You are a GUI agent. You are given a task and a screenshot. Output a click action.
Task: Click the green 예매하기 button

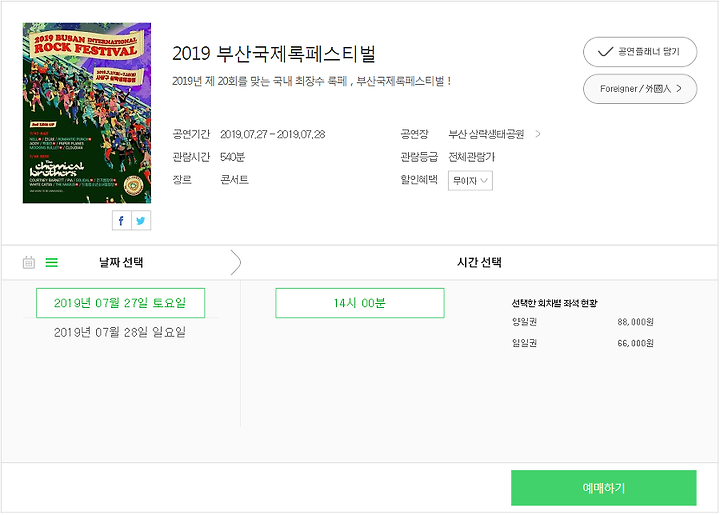(x=603, y=488)
